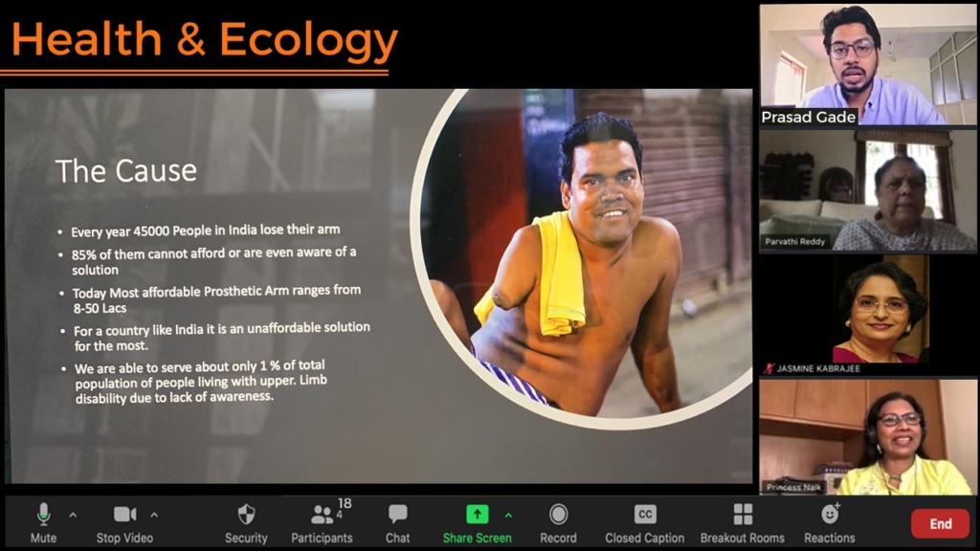Show the Participants panel

(x=322, y=516)
